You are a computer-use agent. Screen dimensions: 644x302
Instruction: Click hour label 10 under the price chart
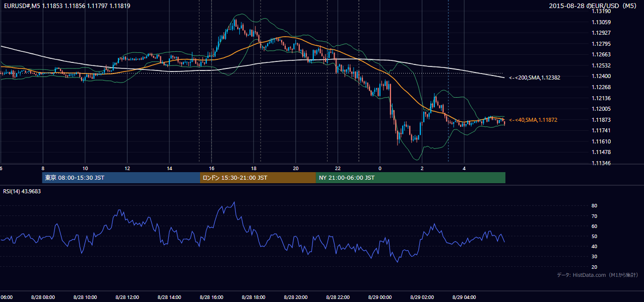click(85, 169)
